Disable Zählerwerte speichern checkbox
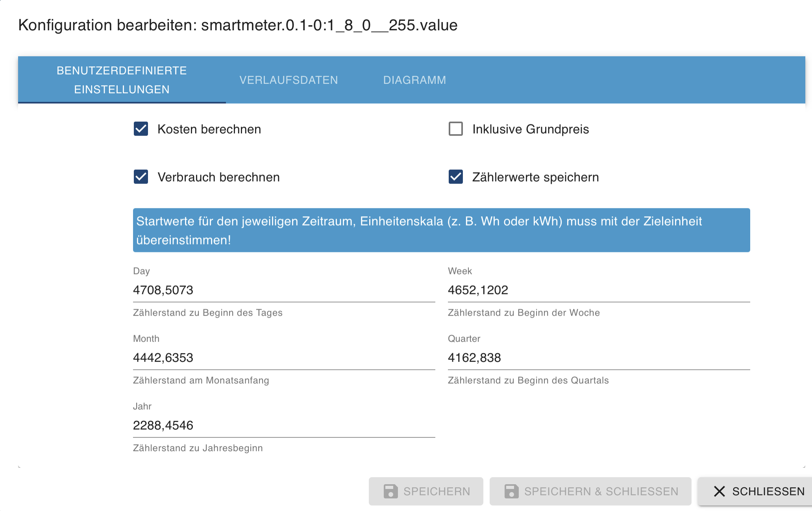 [456, 177]
